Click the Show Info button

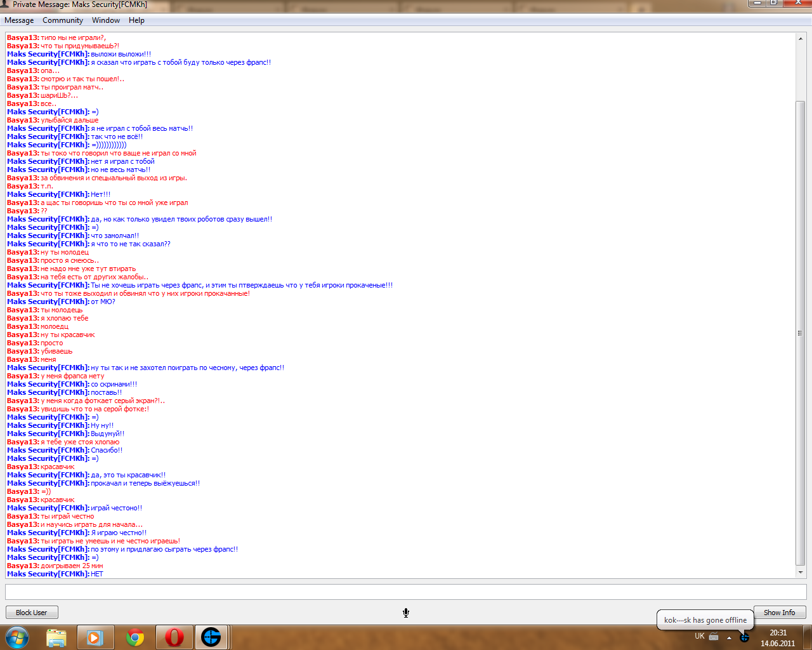779,613
